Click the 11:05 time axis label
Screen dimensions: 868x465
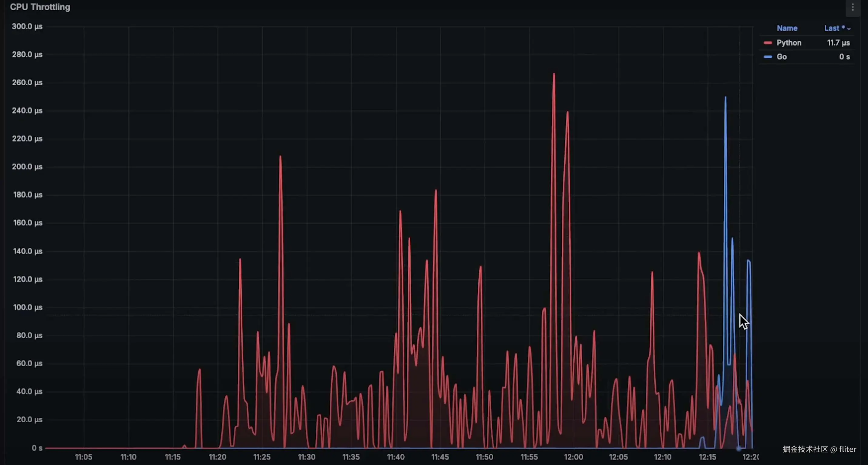click(83, 457)
